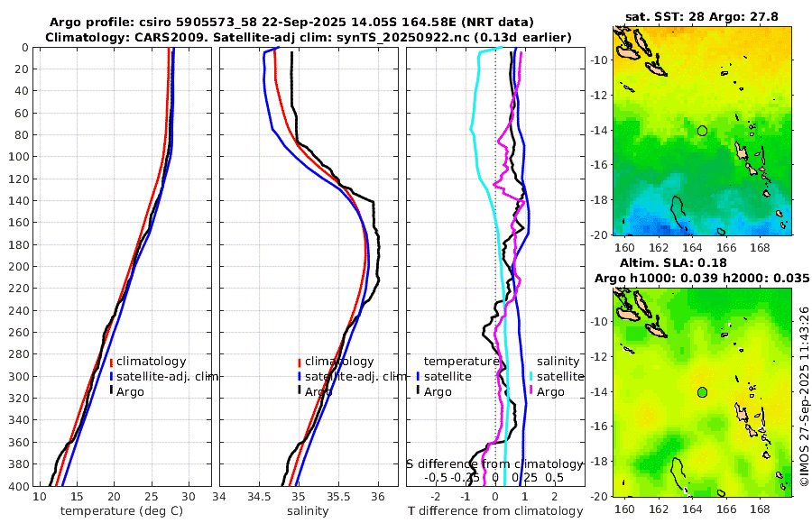Click the 'S difference from climatology' label
This screenshot has height=523, width=812.
494,463
